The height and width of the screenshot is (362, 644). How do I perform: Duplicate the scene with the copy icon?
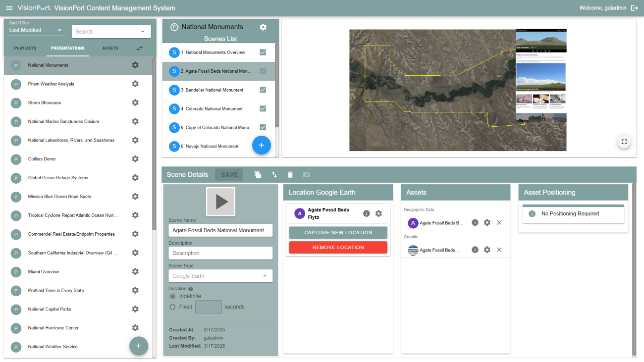(258, 174)
